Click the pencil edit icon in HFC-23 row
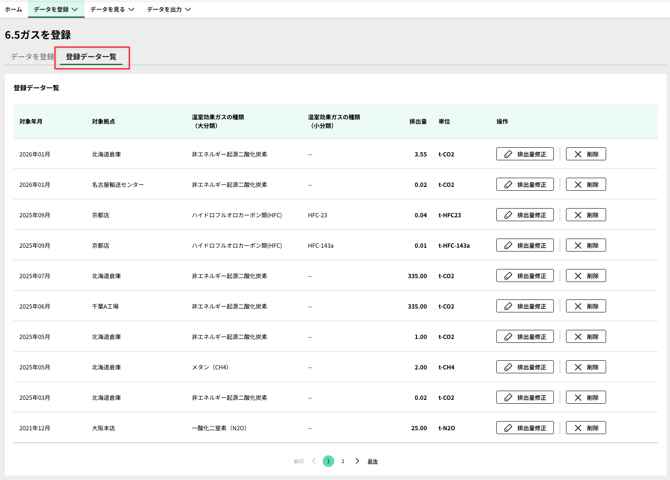Viewport: 670px width, 480px height. click(508, 215)
